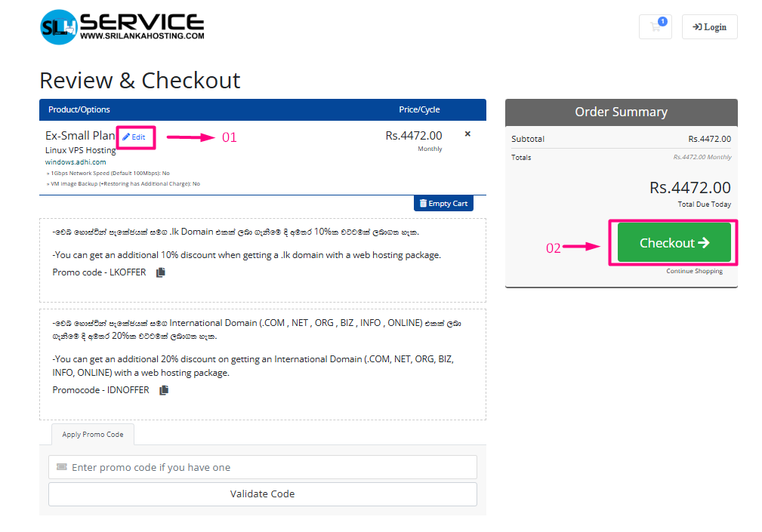This screenshot has width=762, height=532.
Task: Click the windows.adhi.com domain text
Action: coord(76,161)
